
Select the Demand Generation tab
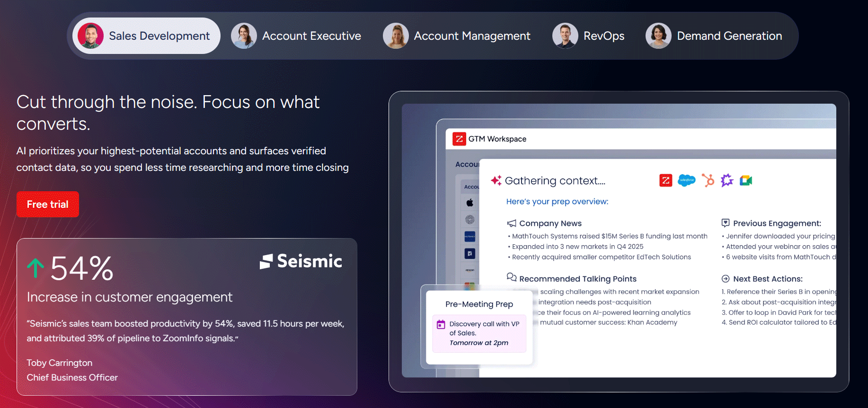(x=714, y=36)
